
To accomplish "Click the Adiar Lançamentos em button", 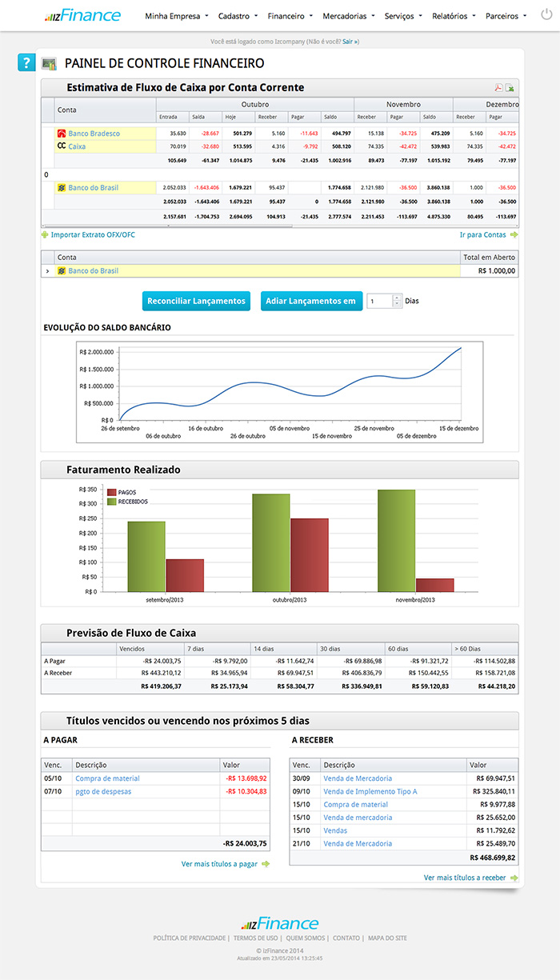I will point(310,301).
